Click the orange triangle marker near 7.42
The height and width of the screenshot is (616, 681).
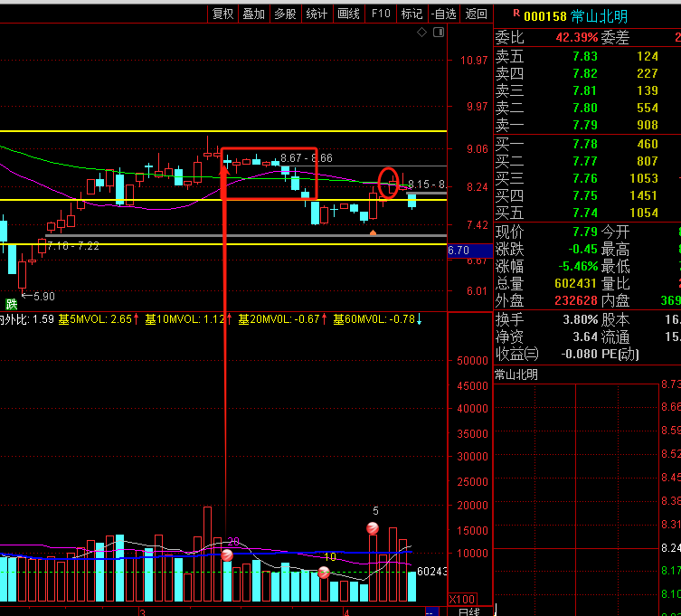(373, 232)
